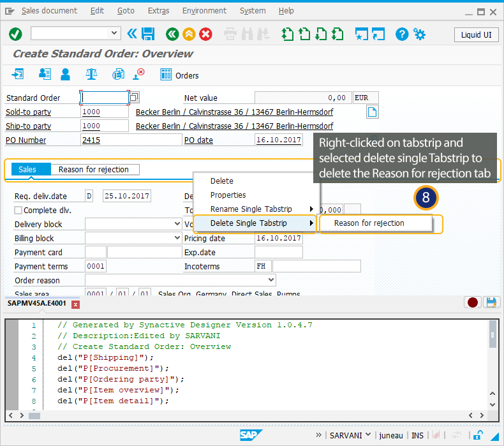
Task: Click the Req. deliv.date field
Action: point(127,196)
